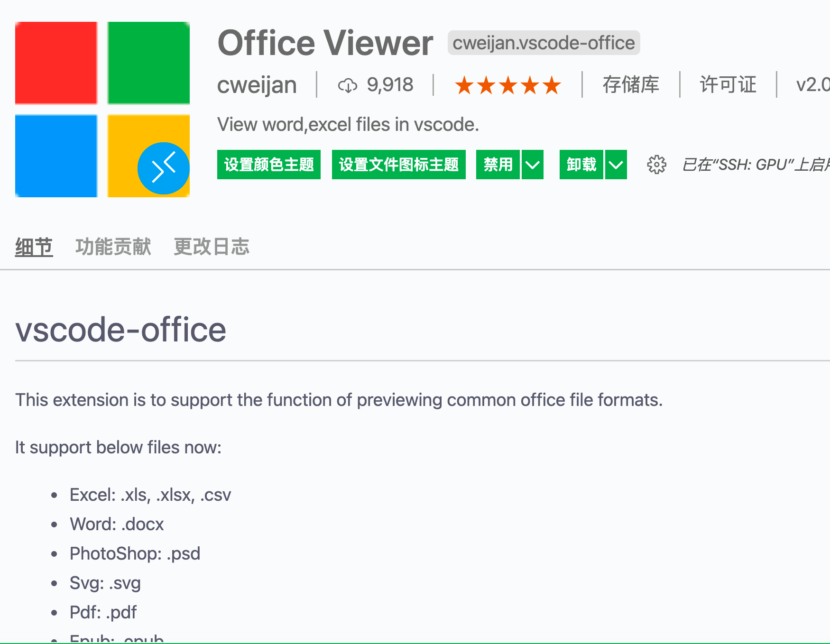
Task: Click the cweijan.vscode-office identifier badge
Action: point(544,43)
